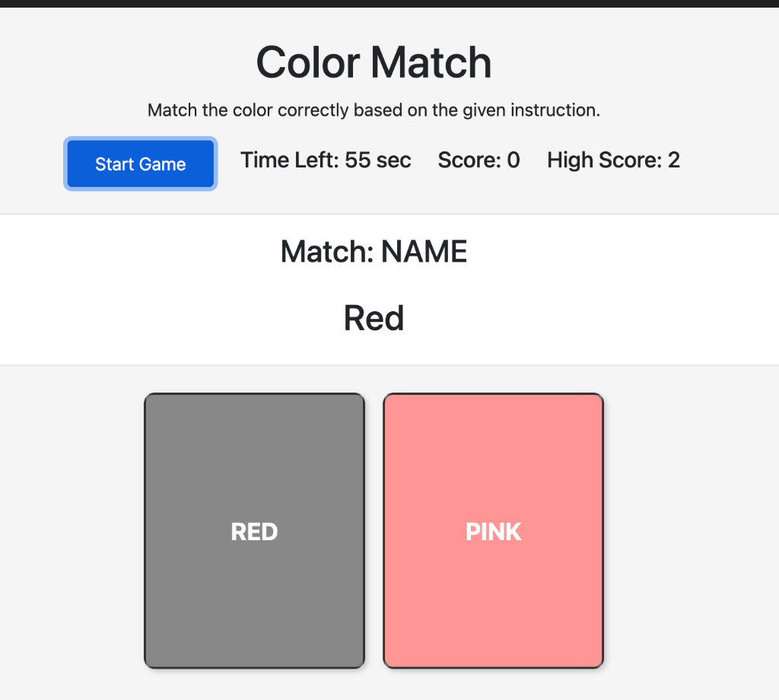Click the RED label on the gray card
779x700 pixels.
click(254, 531)
